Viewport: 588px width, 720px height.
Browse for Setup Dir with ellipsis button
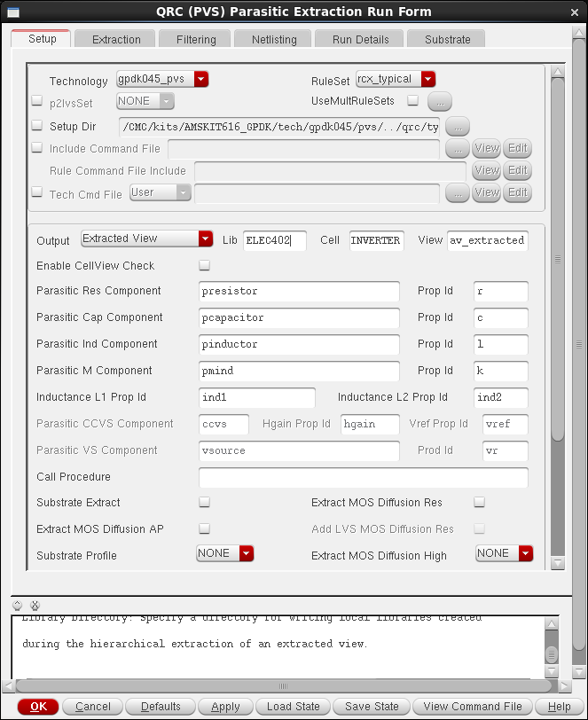point(458,126)
